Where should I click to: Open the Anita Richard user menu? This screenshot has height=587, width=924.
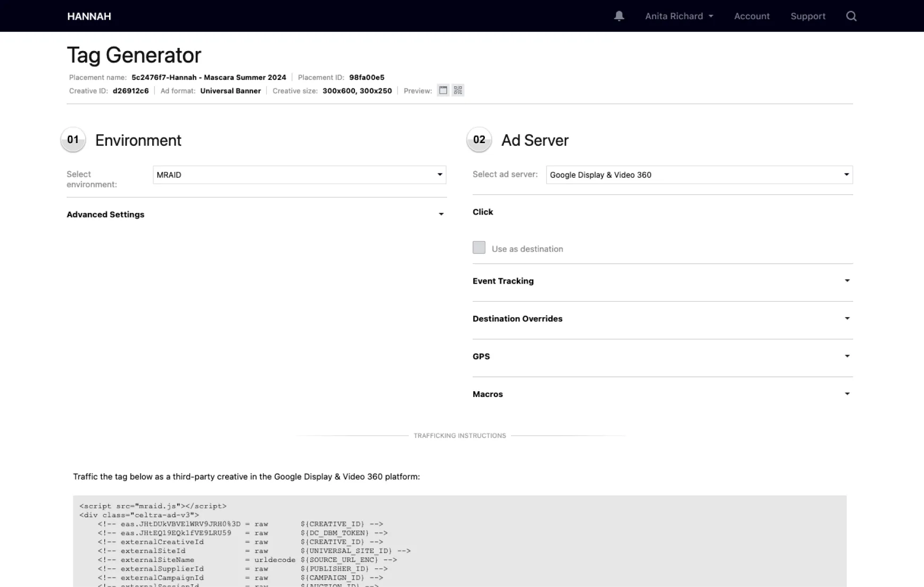pos(679,16)
